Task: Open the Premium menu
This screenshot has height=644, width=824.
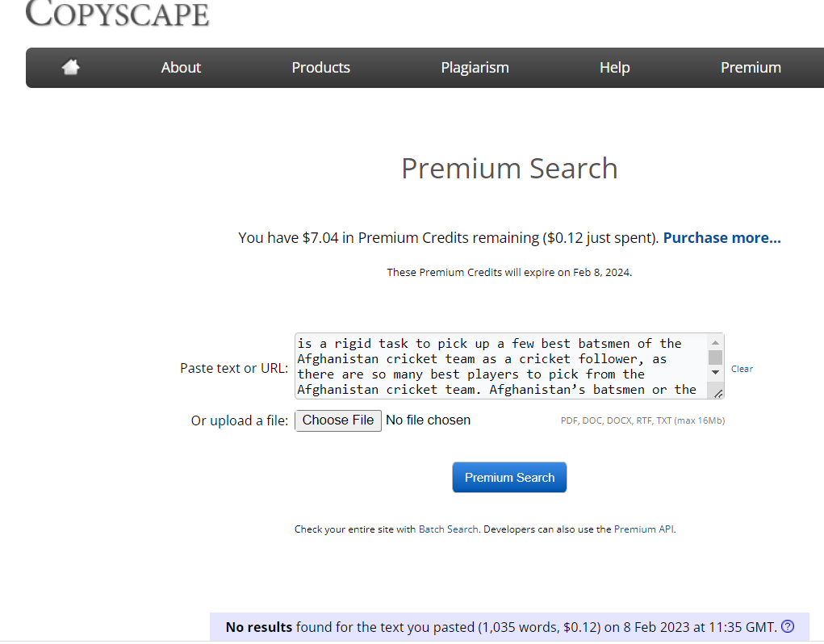Action: (x=751, y=67)
